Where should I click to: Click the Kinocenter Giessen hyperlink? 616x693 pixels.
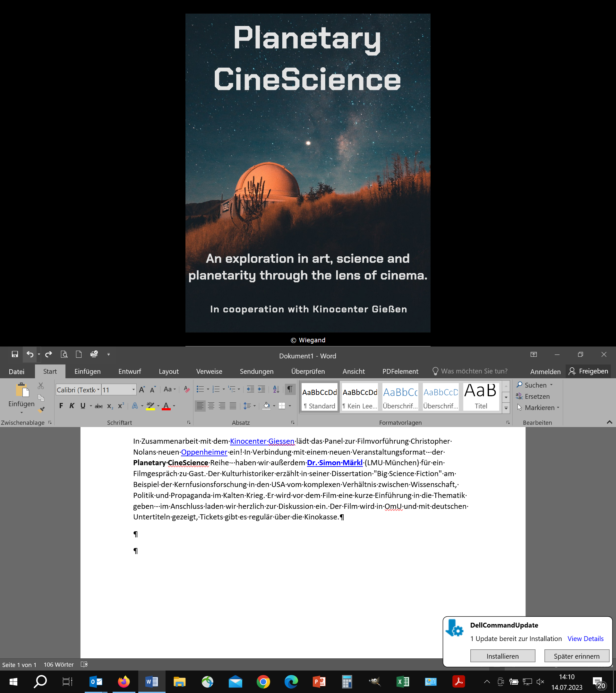pyautogui.click(x=262, y=441)
